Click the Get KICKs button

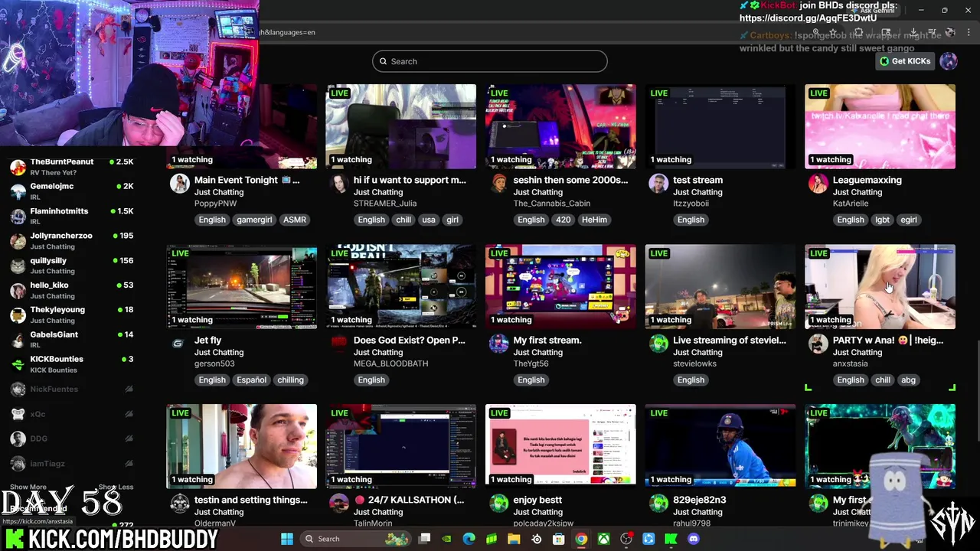[905, 61]
